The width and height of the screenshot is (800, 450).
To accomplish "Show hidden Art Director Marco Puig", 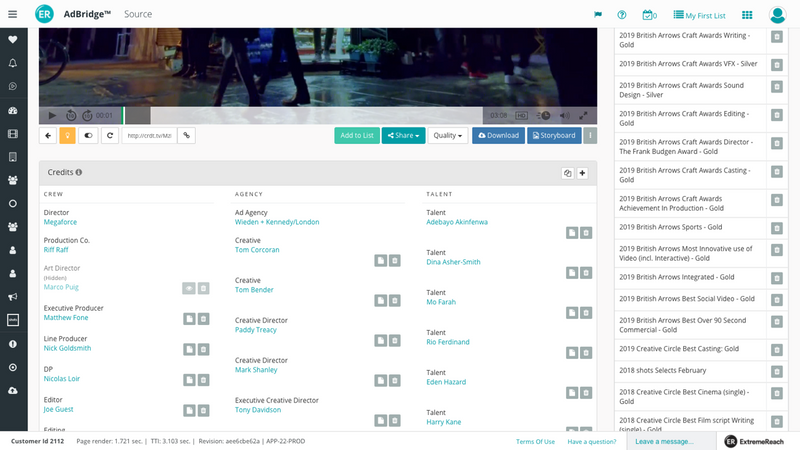I will click(189, 288).
